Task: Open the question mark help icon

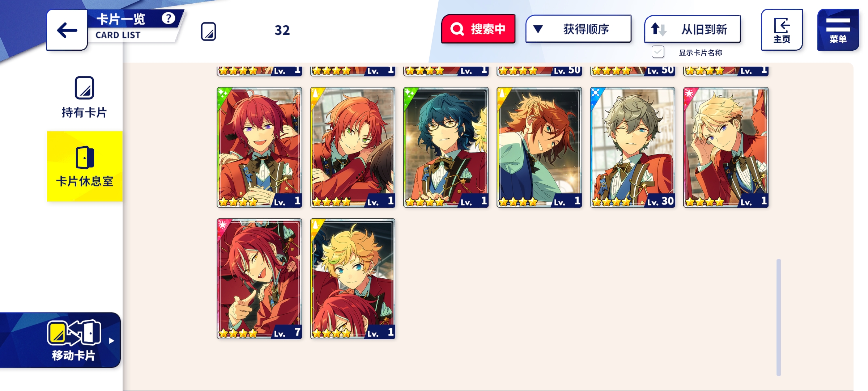Action: 168,18
